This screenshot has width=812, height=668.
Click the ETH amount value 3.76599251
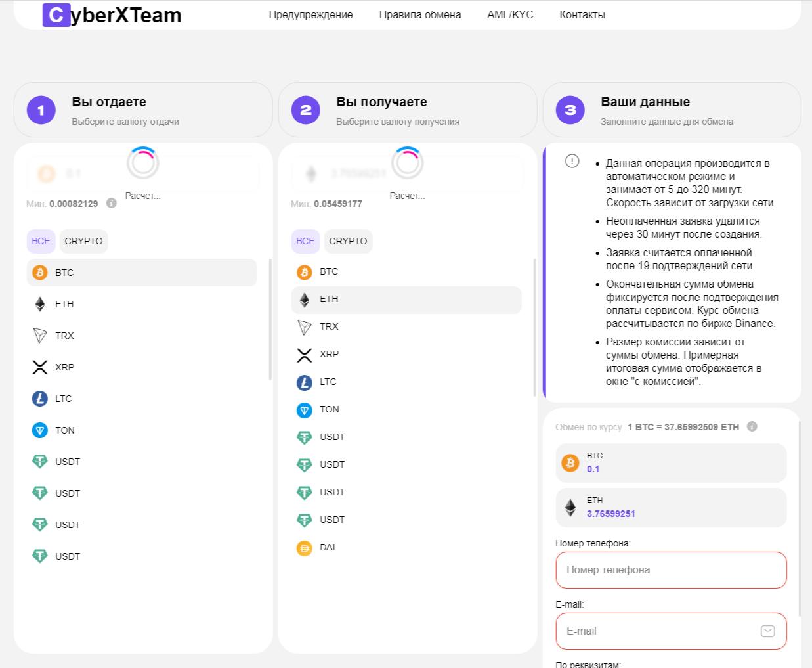(611, 514)
